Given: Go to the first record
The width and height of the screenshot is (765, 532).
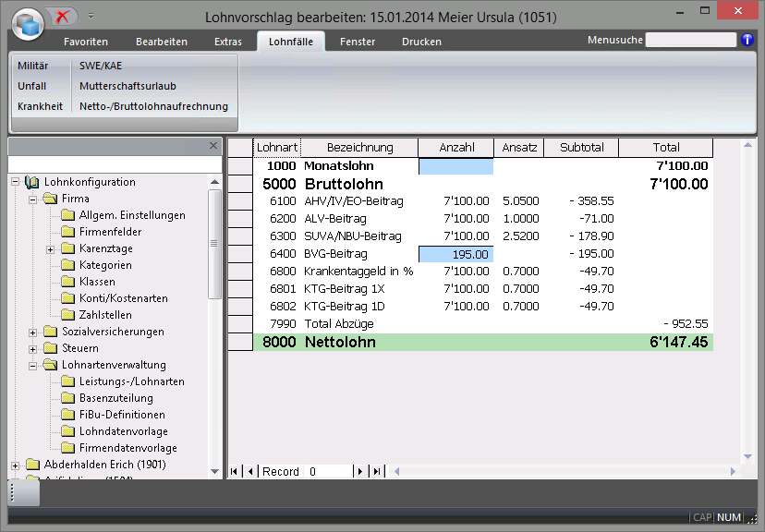Looking at the screenshot, I should [234, 472].
